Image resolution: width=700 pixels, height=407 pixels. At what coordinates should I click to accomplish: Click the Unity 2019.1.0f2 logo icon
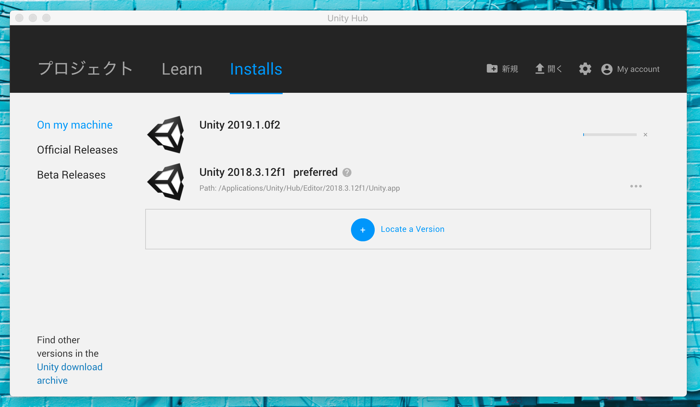pyautogui.click(x=166, y=134)
